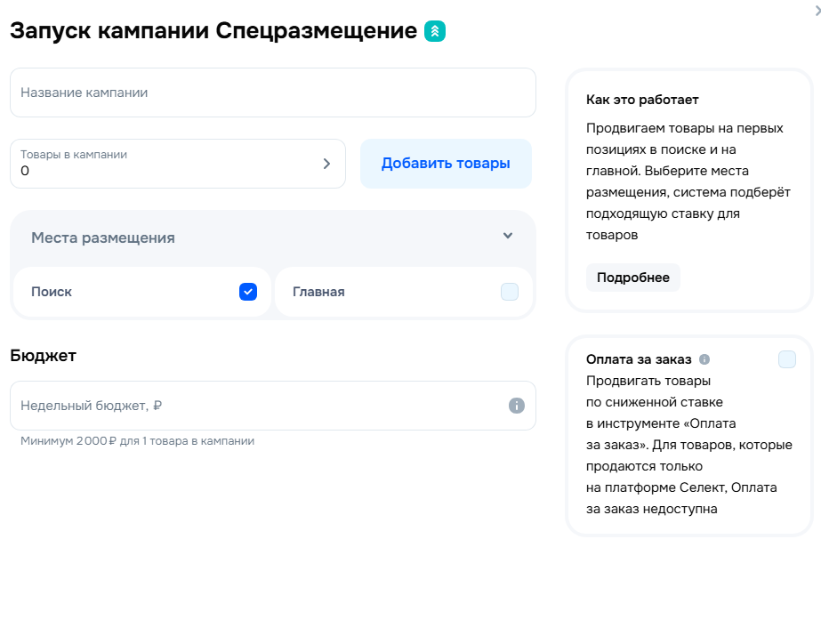The height and width of the screenshot is (644, 821).
Task: Click the info icon next to "Оплата за заказ"
Action: 704,359
